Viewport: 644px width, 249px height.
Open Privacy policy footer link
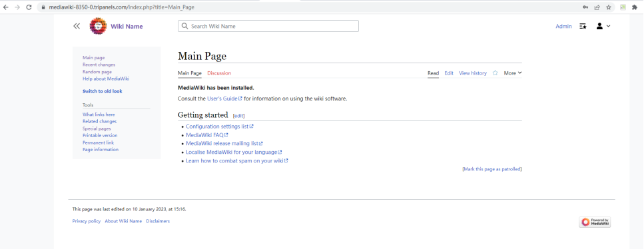point(87,221)
